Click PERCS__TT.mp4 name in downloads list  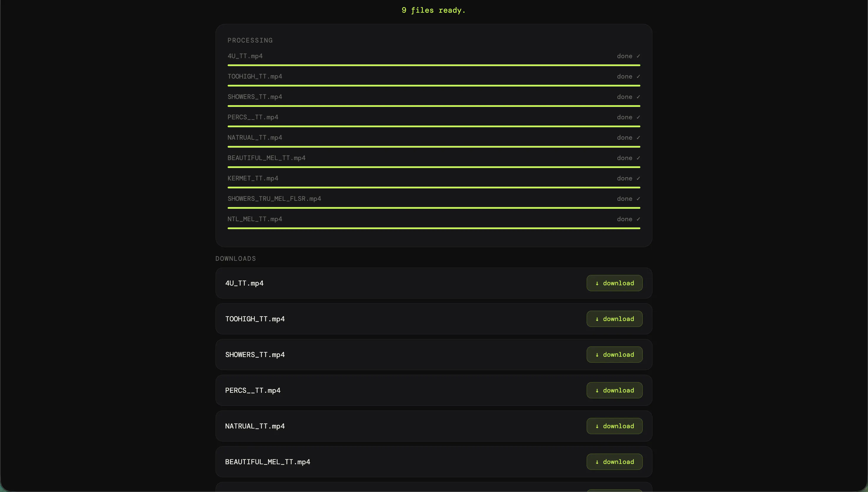[x=253, y=390]
